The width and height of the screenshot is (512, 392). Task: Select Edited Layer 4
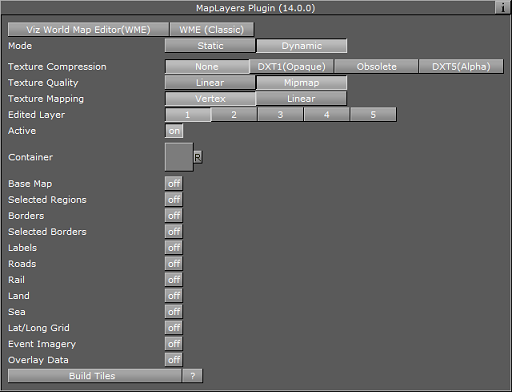[x=327, y=115]
